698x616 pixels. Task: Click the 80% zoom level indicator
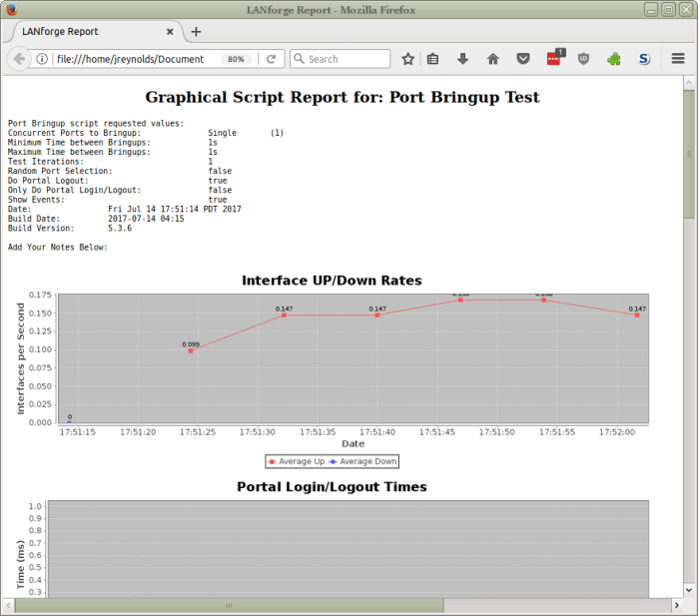(x=236, y=59)
